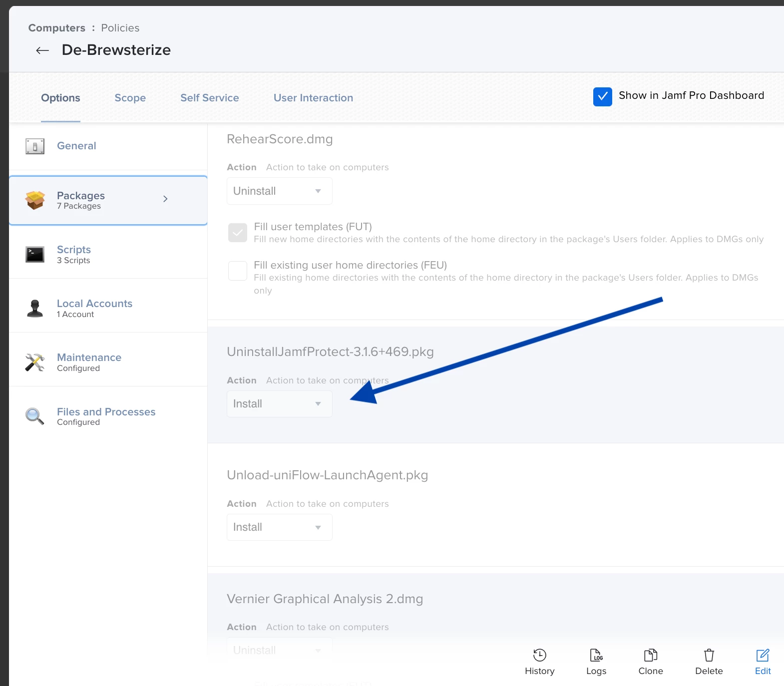This screenshot has height=686, width=784.
Task: Click the Maintenance tools icon
Action: pyautogui.click(x=35, y=362)
